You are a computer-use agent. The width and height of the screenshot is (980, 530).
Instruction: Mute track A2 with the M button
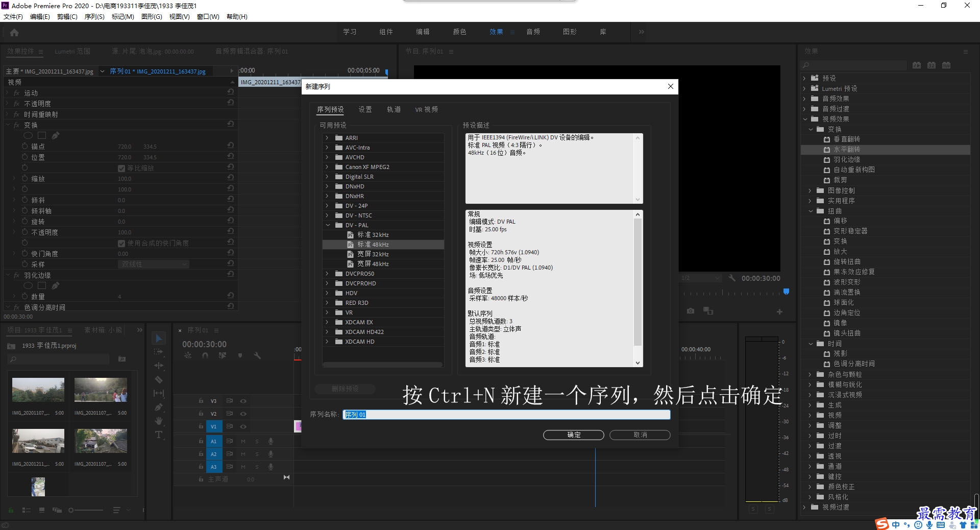click(x=243, y=454)
